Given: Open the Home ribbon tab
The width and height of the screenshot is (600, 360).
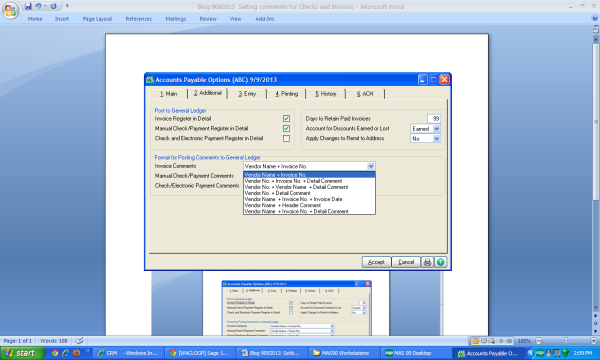Looking at the screenshot, I should (35, 19).
